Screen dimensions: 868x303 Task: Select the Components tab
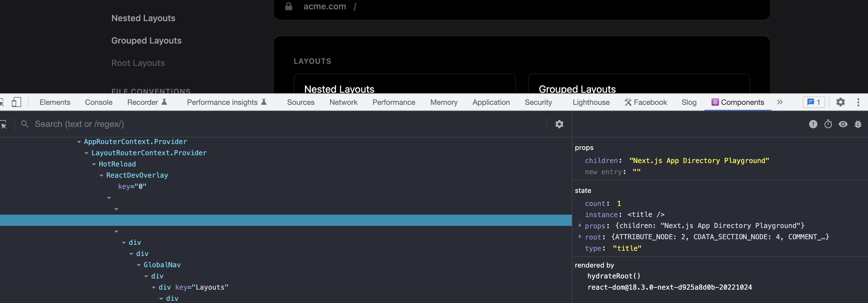tap(738, 102)
